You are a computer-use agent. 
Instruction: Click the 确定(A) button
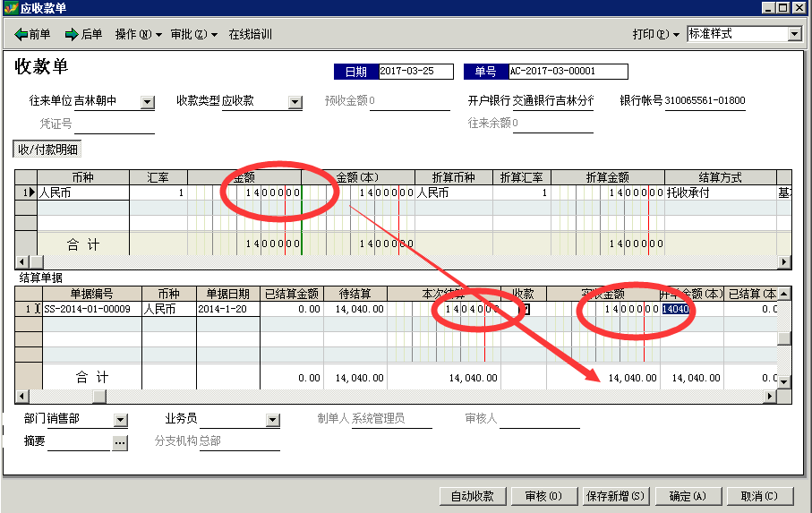(688, 496)
